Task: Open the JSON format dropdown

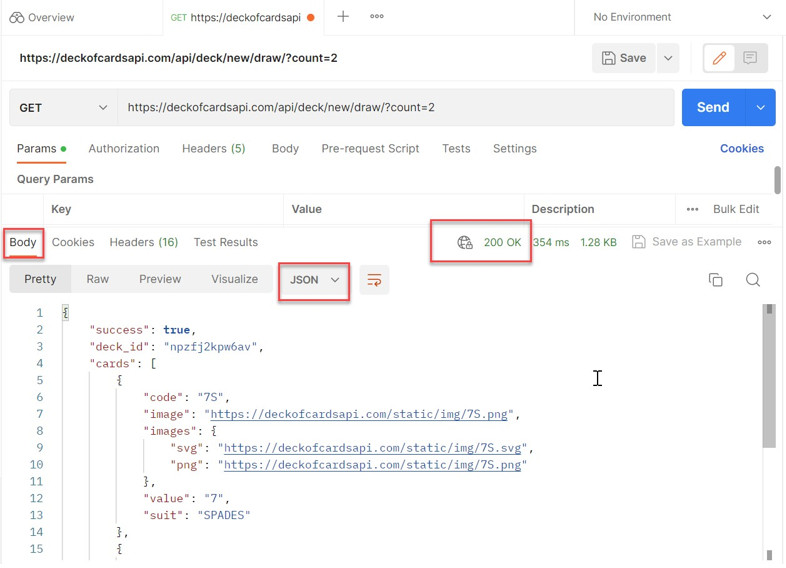Action: pyautogui.click(x=314, y=280)
